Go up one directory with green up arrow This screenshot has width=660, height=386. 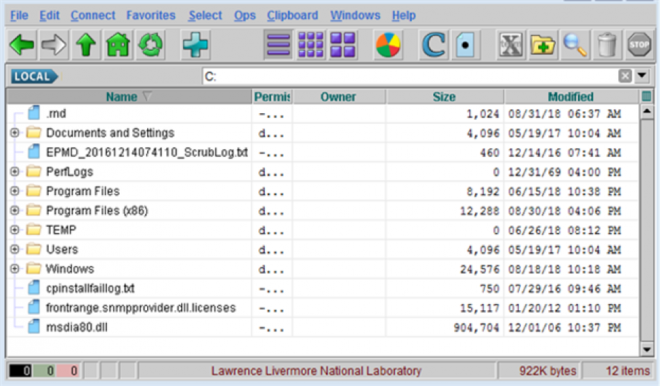(86, 44)
